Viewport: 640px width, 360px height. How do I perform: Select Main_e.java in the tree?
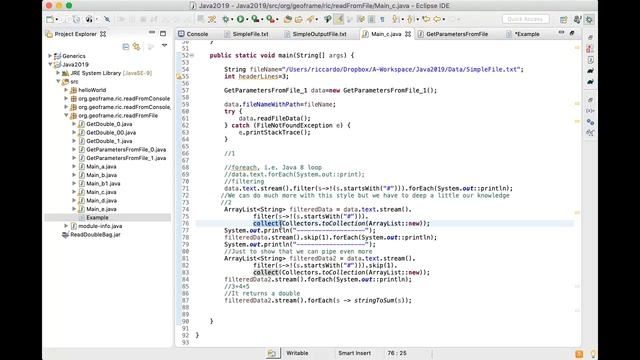[101, 209]
